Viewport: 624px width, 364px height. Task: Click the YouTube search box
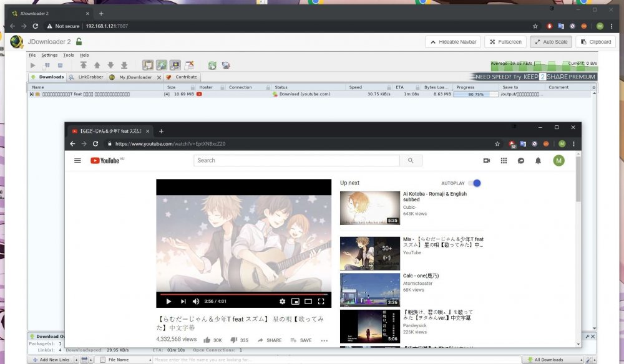[x=296, y=161]
